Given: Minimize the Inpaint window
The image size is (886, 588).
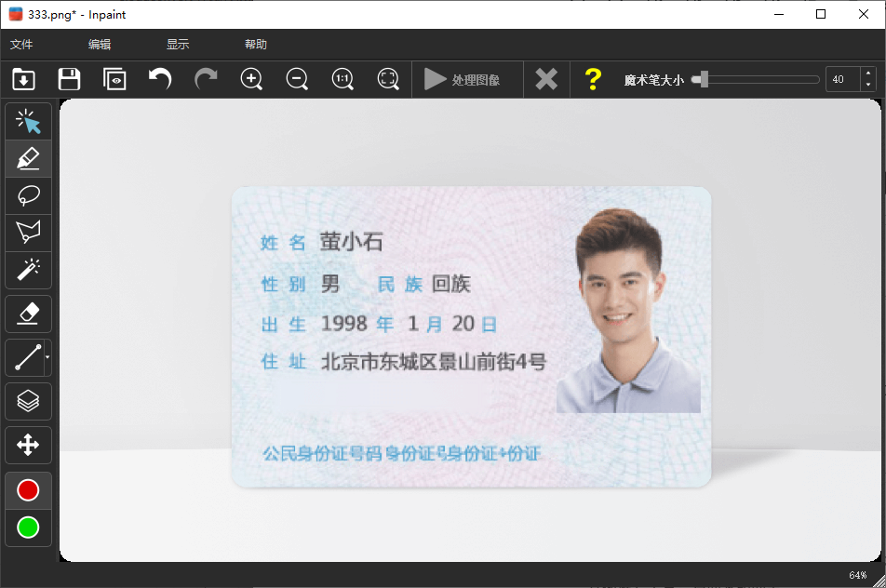Looking at the screenshot, I should click(779, 14).
